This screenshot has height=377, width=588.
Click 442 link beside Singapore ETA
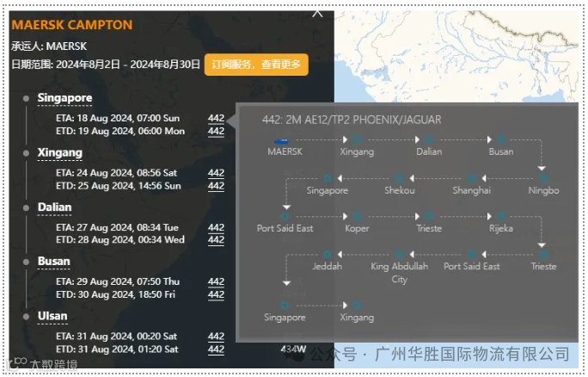click(217, 118)
